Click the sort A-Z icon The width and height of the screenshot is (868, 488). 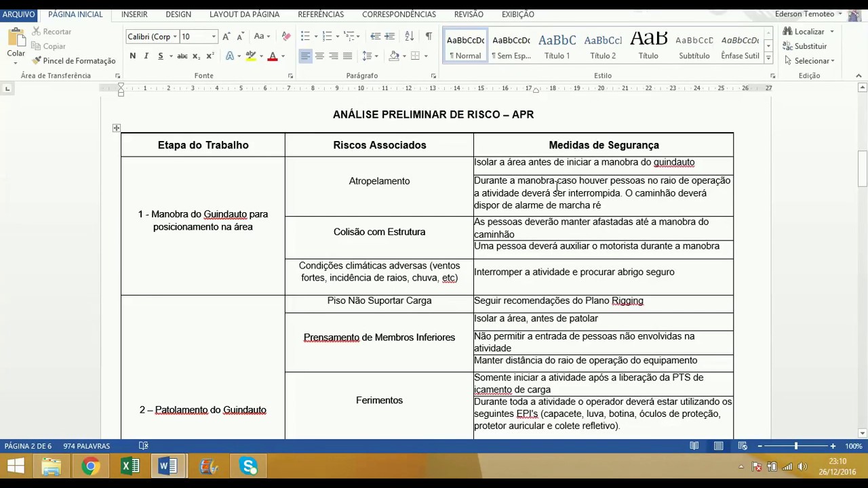tap(409, 37)
